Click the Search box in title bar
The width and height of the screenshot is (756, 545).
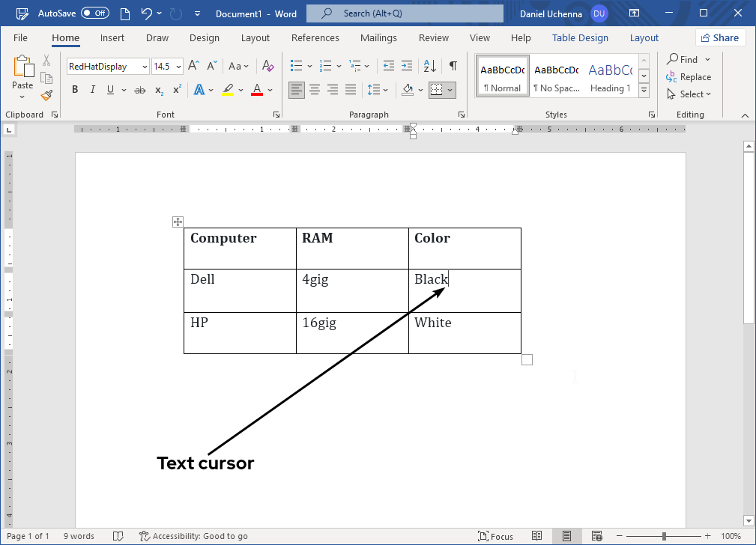[x=405, y=13]
